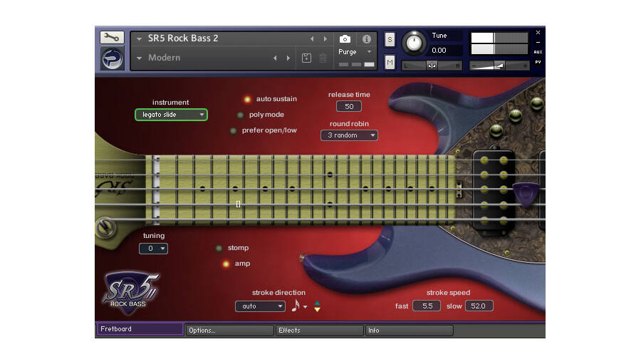Click the slow stroke speed 52.0 field

479,306
